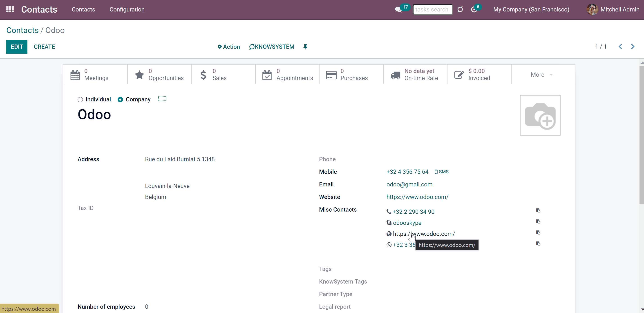Open the Mitchell Admin user menu

(x=613, y=9)
